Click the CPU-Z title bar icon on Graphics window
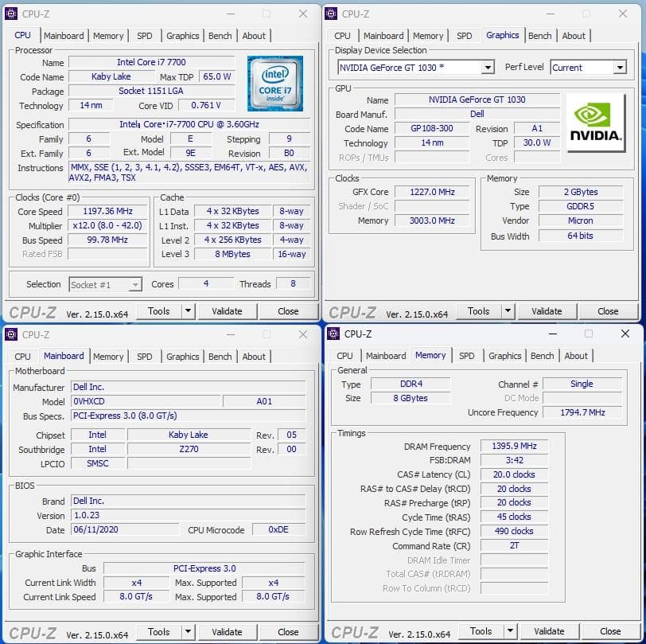The height and width of the screenshot is (644, 646). point(333,14)
